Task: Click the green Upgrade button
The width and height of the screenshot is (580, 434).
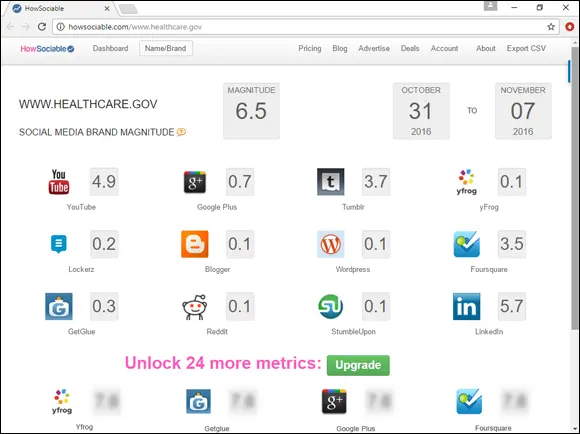Action: point(358,365)
